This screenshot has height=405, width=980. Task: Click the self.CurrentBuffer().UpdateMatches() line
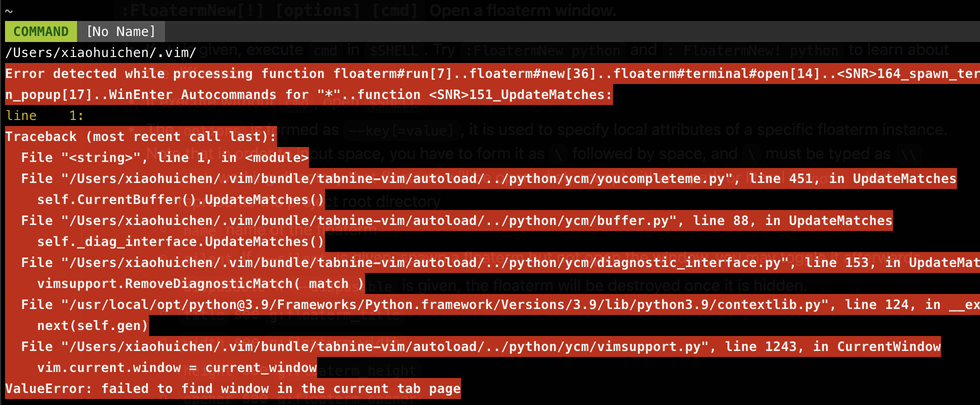coord(180,199)
